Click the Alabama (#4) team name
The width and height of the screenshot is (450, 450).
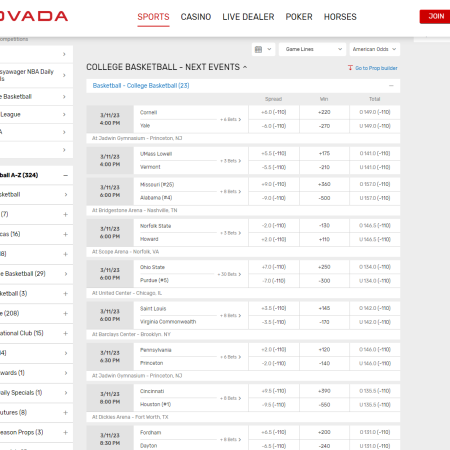tap(156, 198)
